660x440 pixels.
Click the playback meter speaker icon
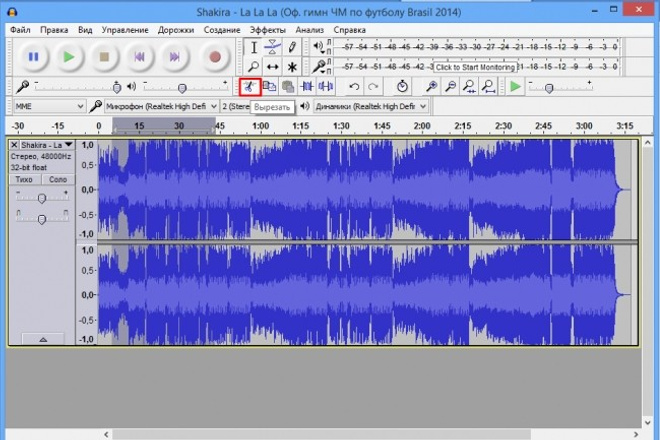pyautogui.click(x=319, y=46)
